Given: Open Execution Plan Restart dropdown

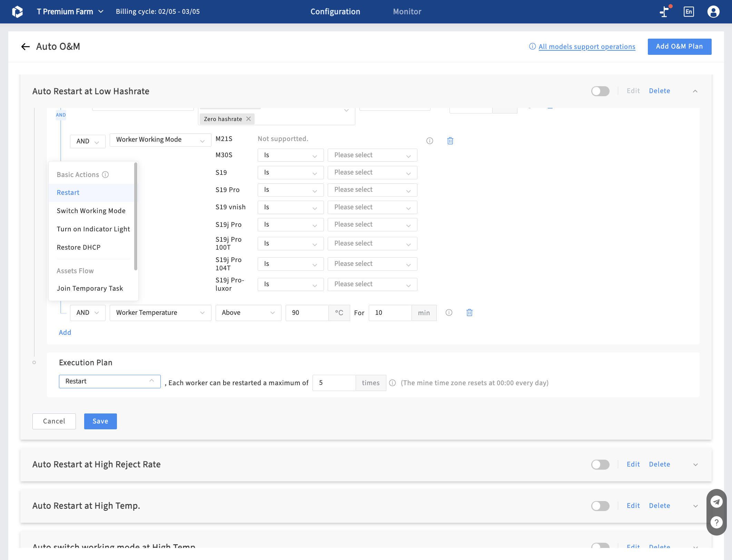Looking at the screenshot, I should (110, 381).
